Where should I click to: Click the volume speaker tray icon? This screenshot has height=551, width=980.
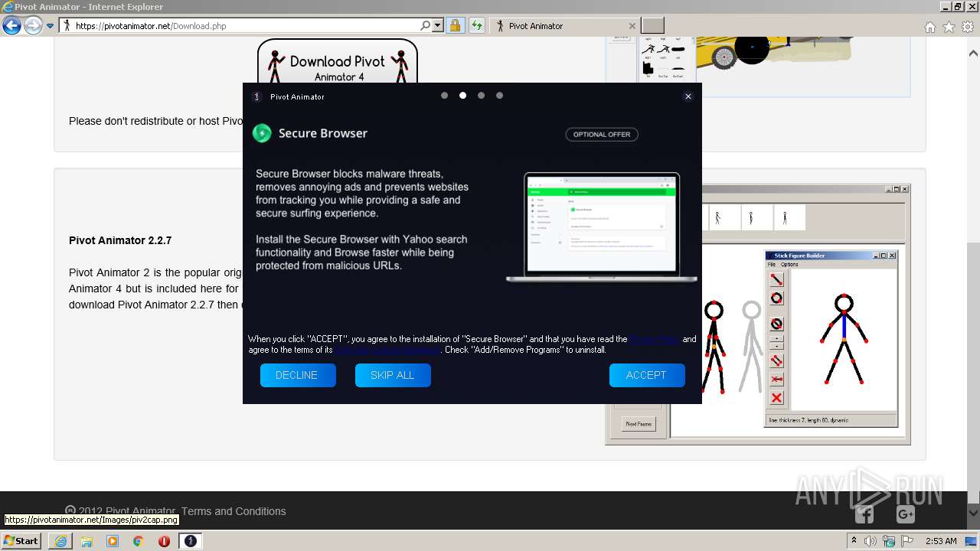(x=871, y=541)
